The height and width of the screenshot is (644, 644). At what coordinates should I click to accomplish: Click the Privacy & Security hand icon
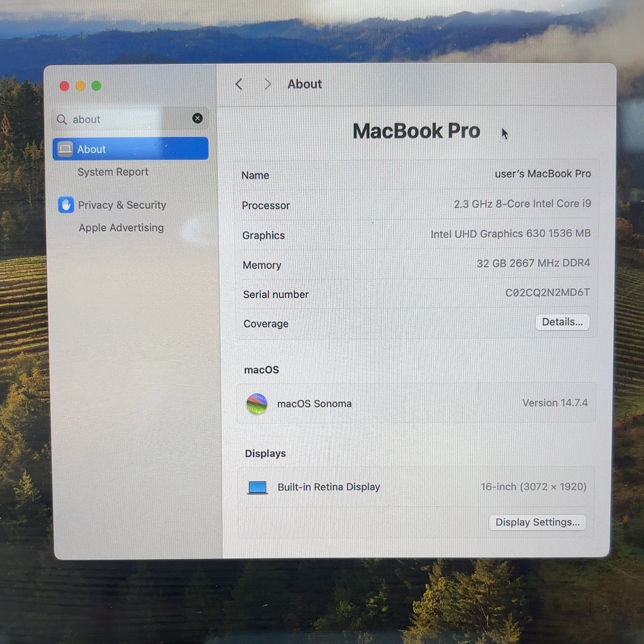[66, 204]
